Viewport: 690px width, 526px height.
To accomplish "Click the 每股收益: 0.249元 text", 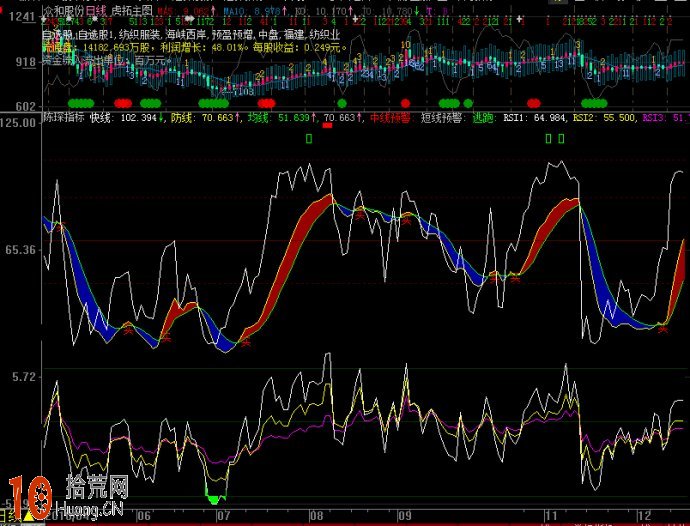I will point(299,48).
